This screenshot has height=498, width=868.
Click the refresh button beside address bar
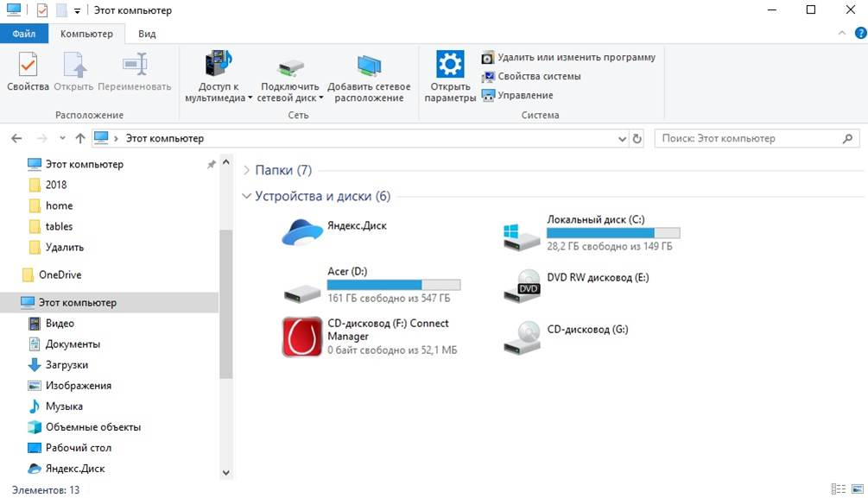click(637, 138)
